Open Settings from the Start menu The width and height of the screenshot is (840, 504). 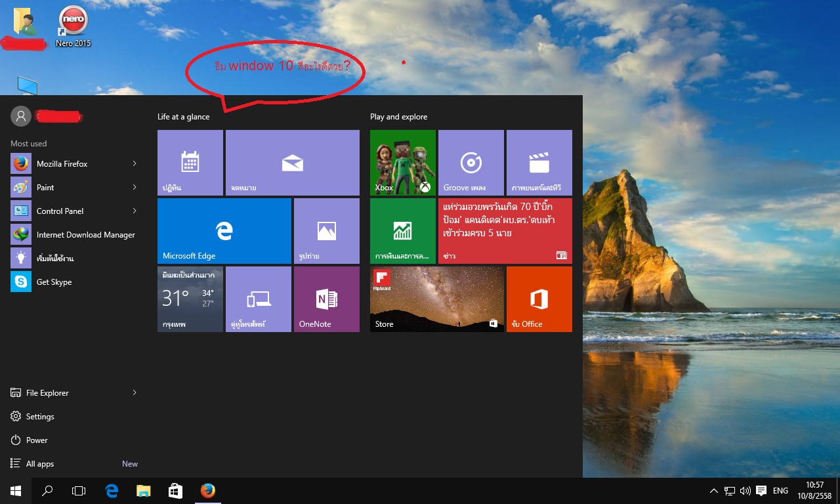coord(39,417)
